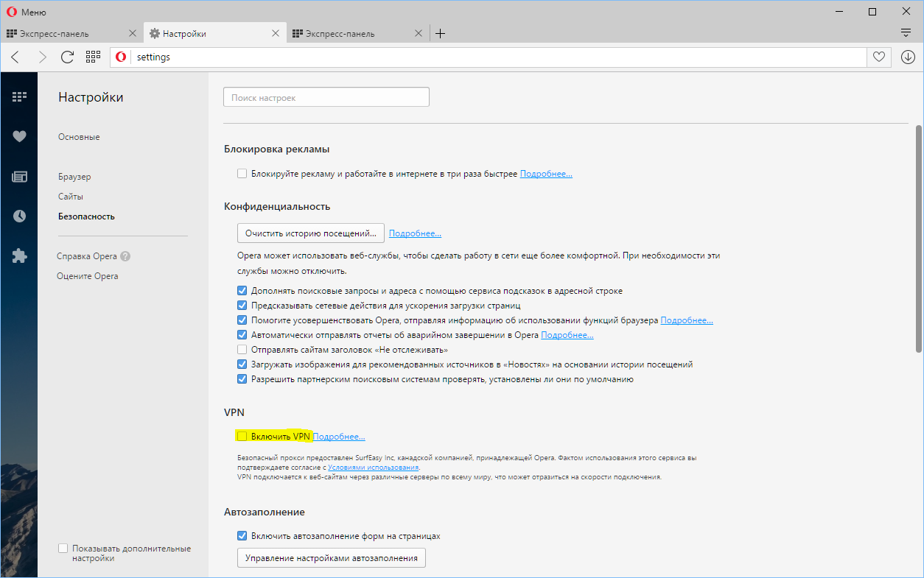The width and height of the screenshot is (924, 578).
Task: Open the Браузер settings section
Action: click(x=74, y=177)
